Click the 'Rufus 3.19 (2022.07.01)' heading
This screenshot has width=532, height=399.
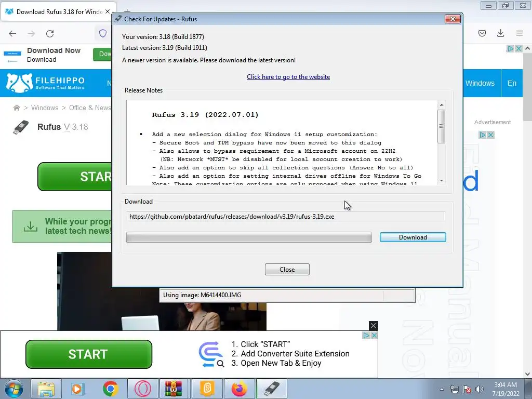click(205, 115)
